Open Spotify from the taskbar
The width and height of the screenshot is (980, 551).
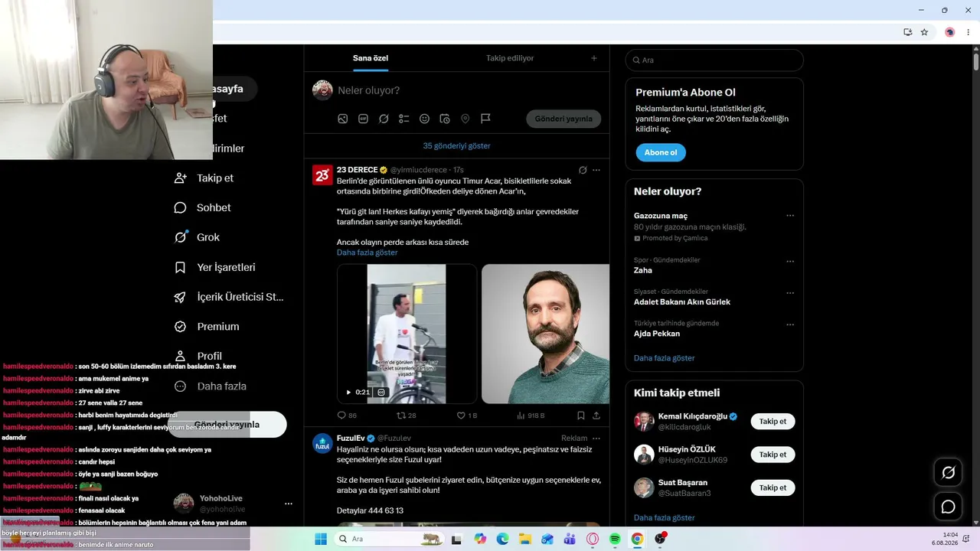point(615,539)
